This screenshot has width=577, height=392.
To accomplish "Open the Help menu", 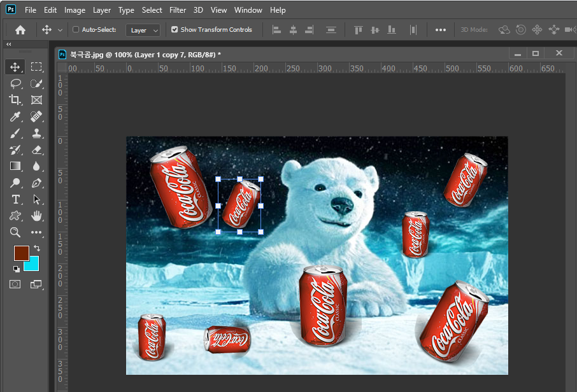I will coord(278,10).
